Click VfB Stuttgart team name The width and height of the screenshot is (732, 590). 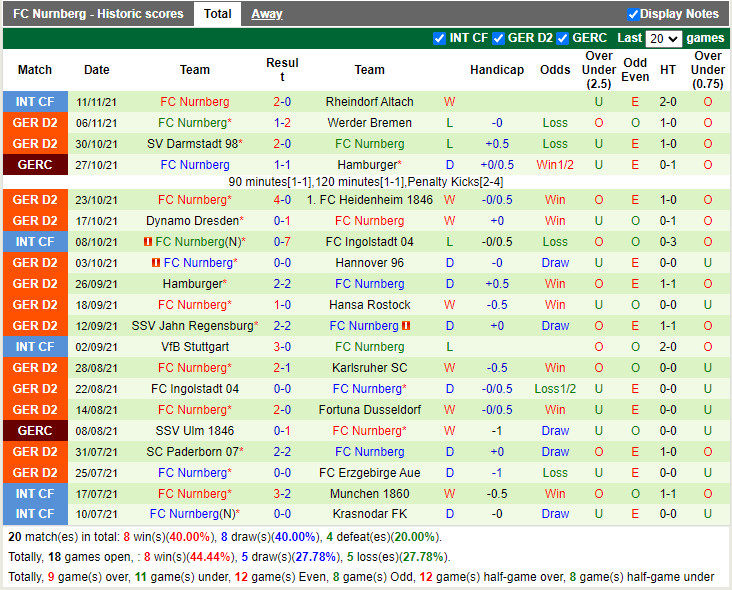point(195,347)
